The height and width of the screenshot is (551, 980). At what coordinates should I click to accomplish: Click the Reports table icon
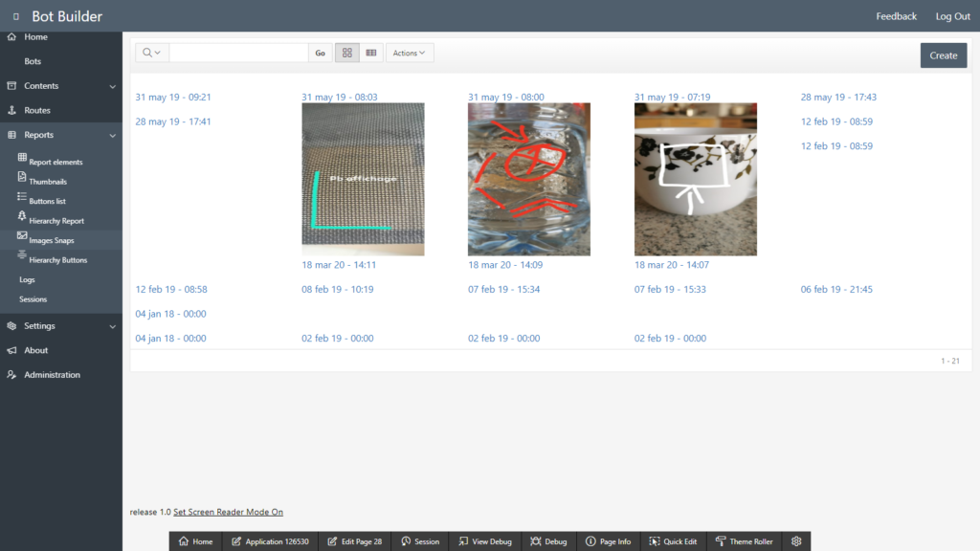coord(11,134)
